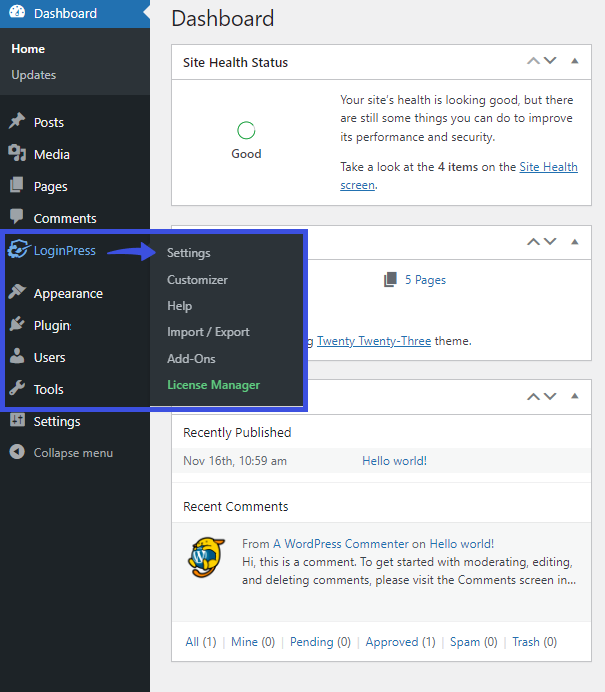Click the Collapse menu arrow icon
The image size is (605, 692).
coord(17,451)
